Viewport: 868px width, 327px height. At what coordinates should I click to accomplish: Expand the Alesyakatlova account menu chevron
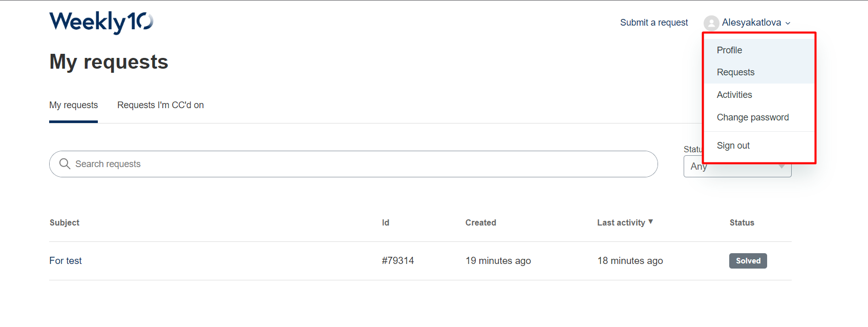(x=788, y=23)
